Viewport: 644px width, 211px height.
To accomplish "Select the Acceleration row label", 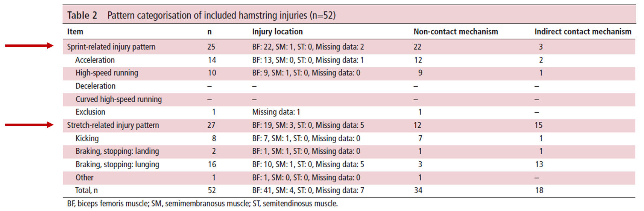I will coord(95,60).
